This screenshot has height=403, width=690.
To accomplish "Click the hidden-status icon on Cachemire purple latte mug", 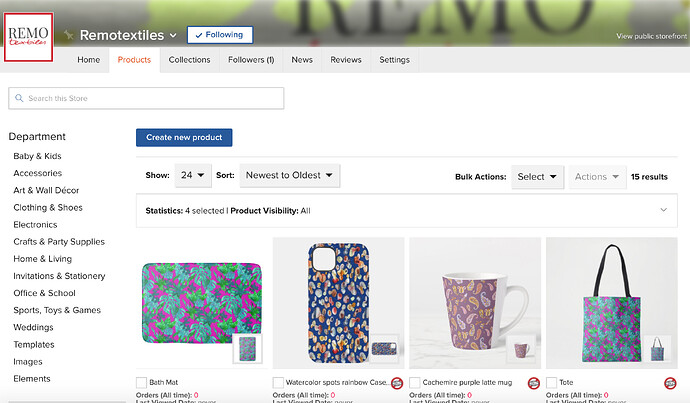I will click(534, 383).
